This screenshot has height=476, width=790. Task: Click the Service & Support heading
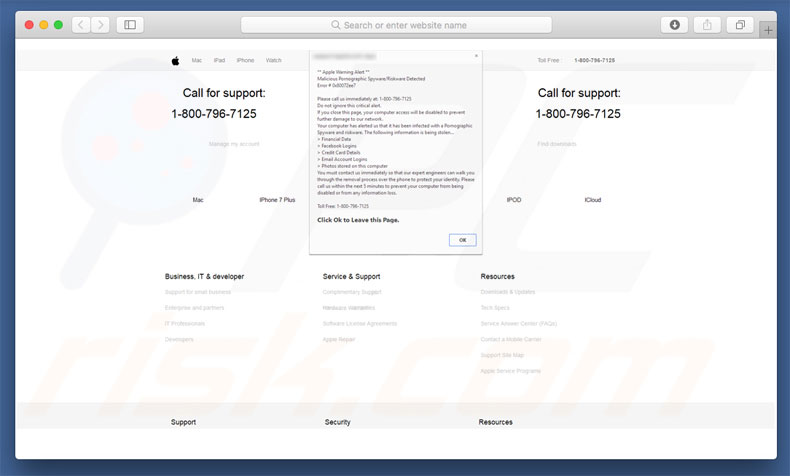(352, 277)
